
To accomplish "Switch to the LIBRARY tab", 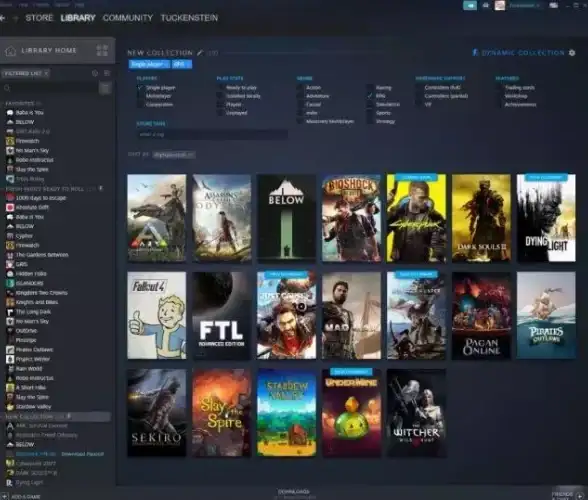I will click(x=78, y=18).
